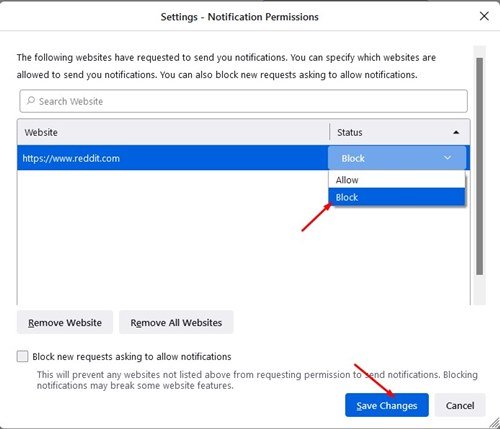Click the dialog resize grip corner

coord(494,422)
